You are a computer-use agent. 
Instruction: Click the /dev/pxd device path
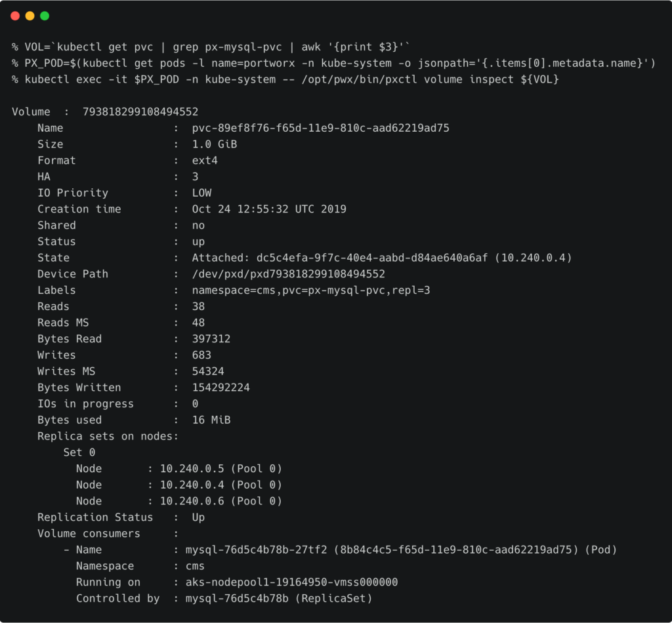pos(288,274)
